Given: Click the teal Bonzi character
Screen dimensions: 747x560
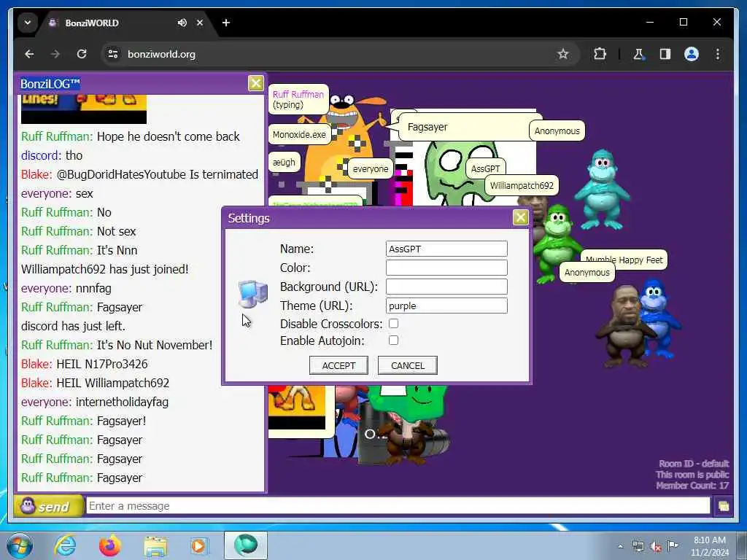Looking at the screenshot, I should (x=602, y=190).
